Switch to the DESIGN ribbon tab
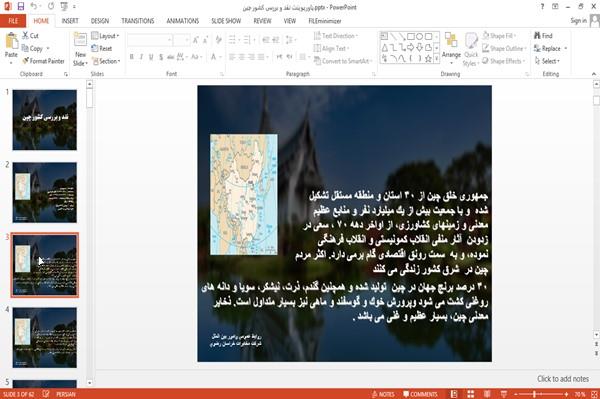The width and height of the screenshot is (600, 399). coord(100,21)
